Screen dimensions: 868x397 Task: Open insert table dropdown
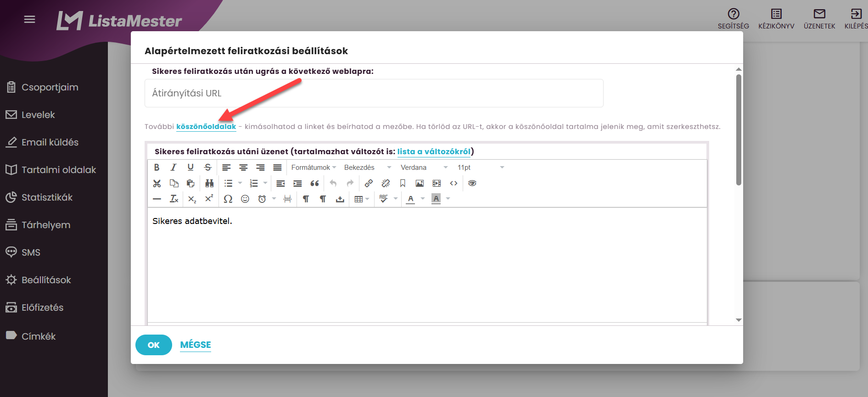pyautogui.click(x=362, y=199)
